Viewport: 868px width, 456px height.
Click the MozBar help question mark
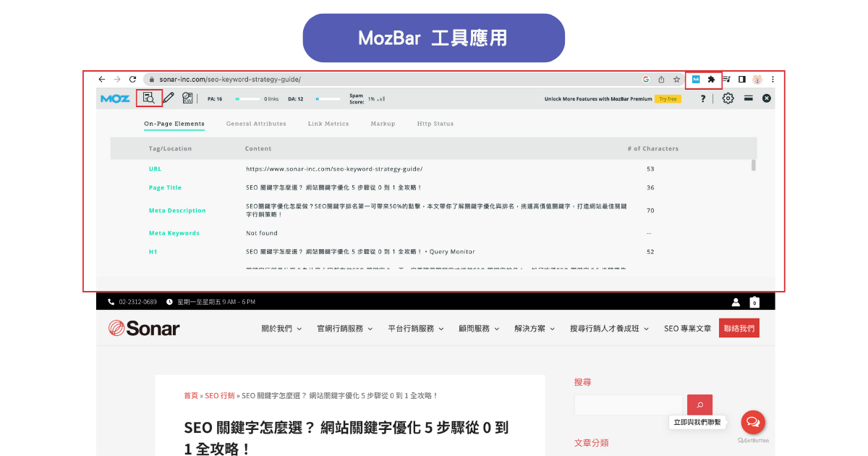[x=703, y=98]
